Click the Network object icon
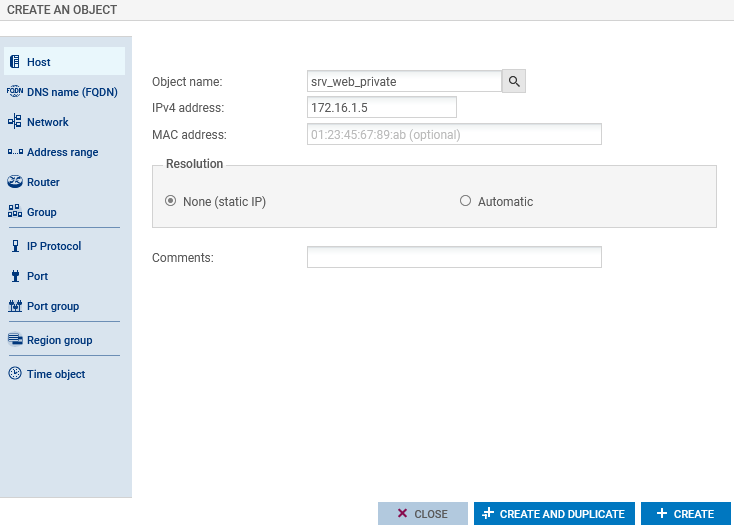Image resolution: width=734 pixels, height=528 pixels. (x=15, y=122)
